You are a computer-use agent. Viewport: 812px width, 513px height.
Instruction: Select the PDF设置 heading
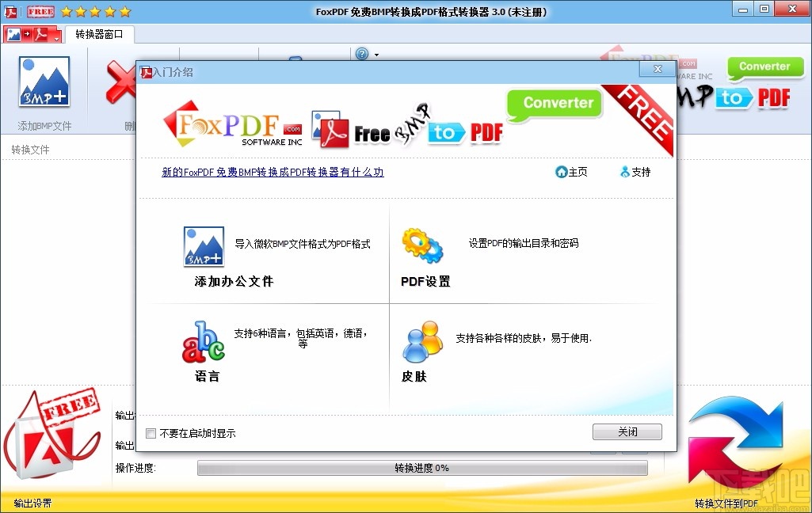pos(425,281)
